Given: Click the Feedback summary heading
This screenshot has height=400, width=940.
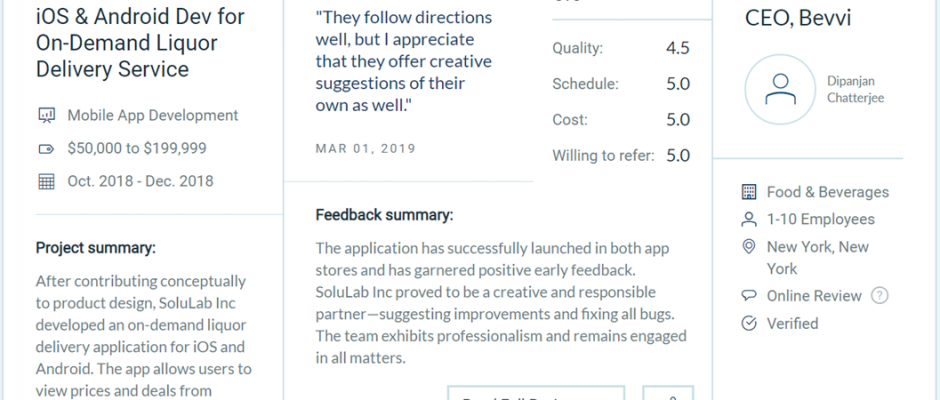Looking at the screenshot, I should coord(384,215).
